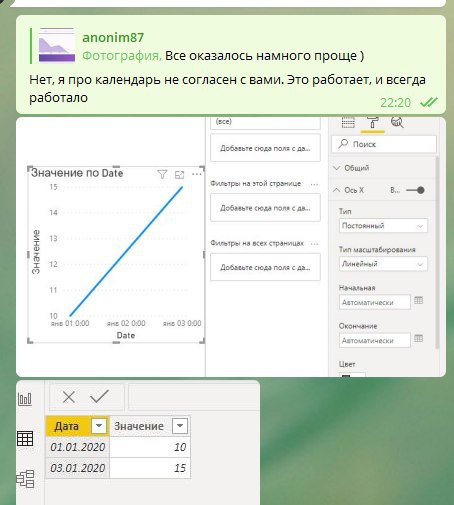Open options for Фильтры на всех страницах

pos(314,244)
